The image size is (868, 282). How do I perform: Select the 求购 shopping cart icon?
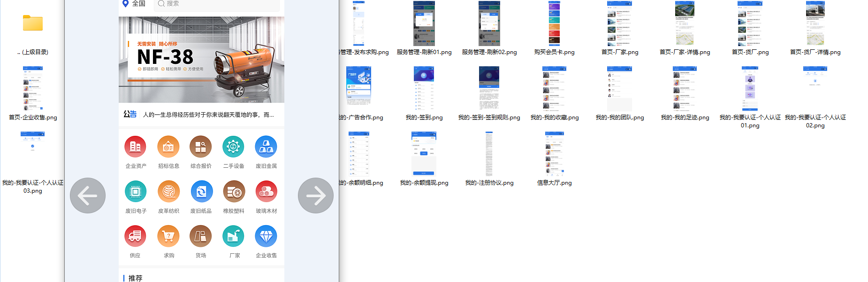click(x=168, y=236)
